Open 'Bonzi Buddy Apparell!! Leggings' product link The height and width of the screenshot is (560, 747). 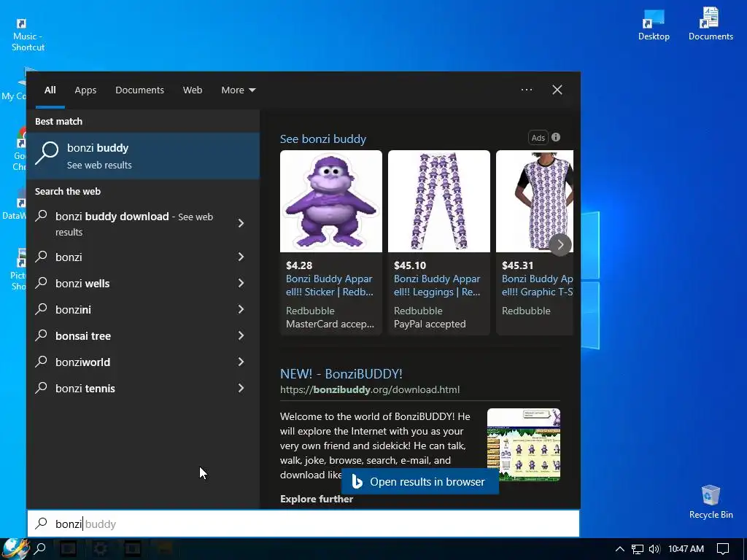[x=437, y=285]
